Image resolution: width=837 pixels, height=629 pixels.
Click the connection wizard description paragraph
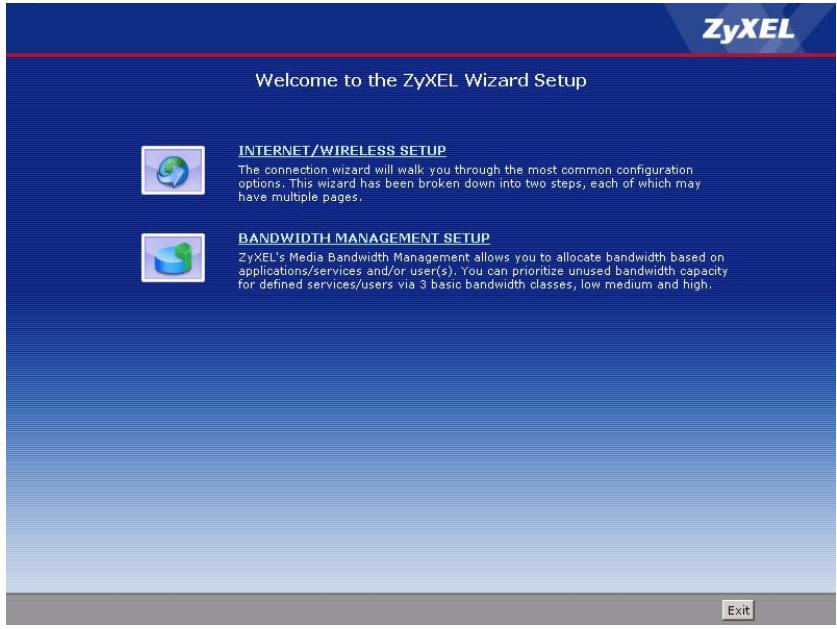[469, 183]
